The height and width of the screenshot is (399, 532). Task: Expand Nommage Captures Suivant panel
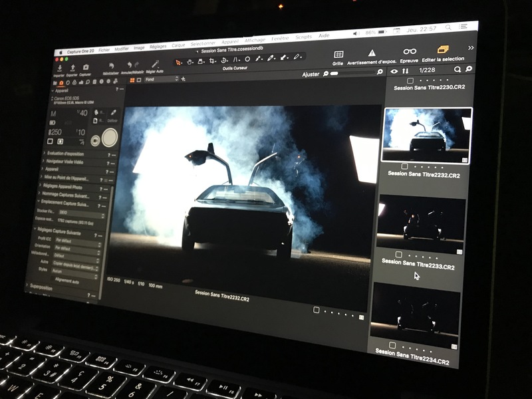39,193
